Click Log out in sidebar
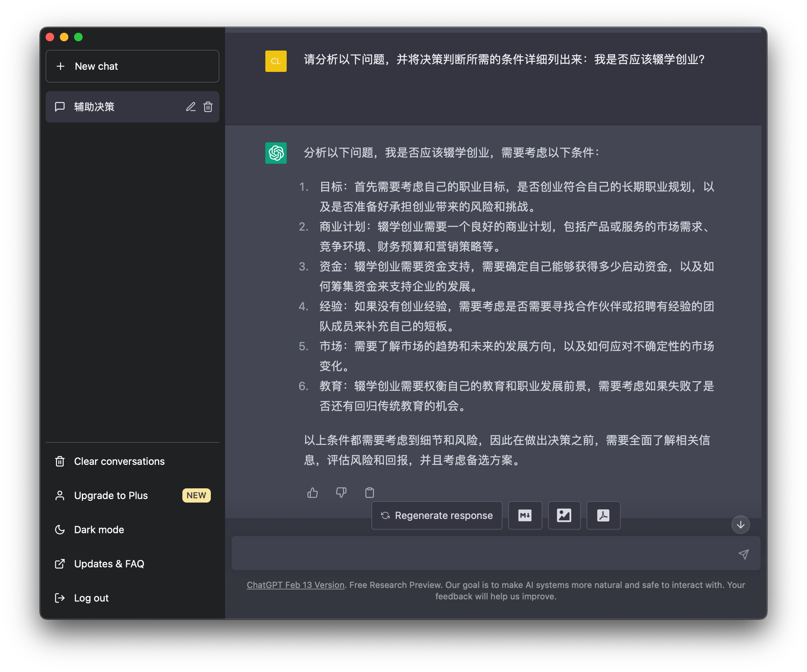807x672 pixels. pyautogui.click(x=91, y=598)
